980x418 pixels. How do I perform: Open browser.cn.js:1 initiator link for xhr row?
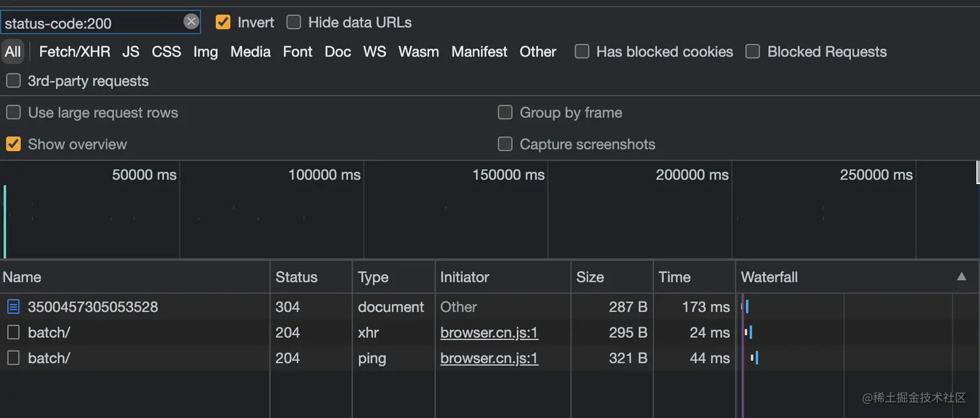489,332
